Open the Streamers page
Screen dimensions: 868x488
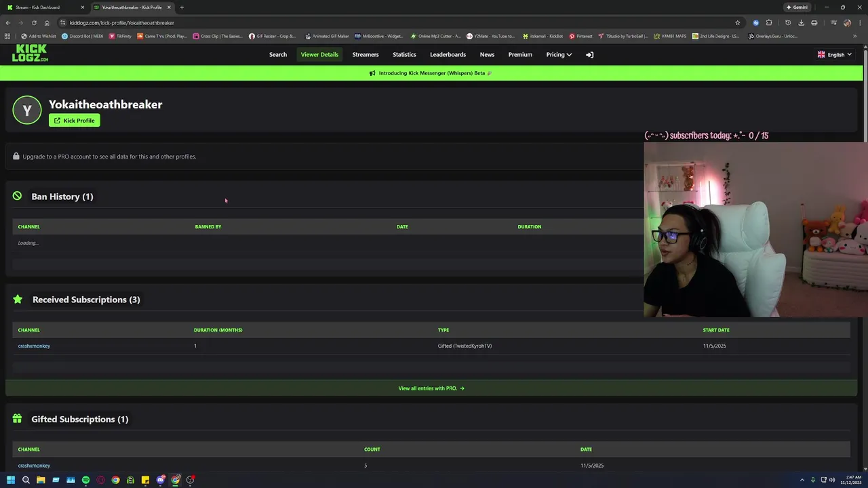[366, 55]
